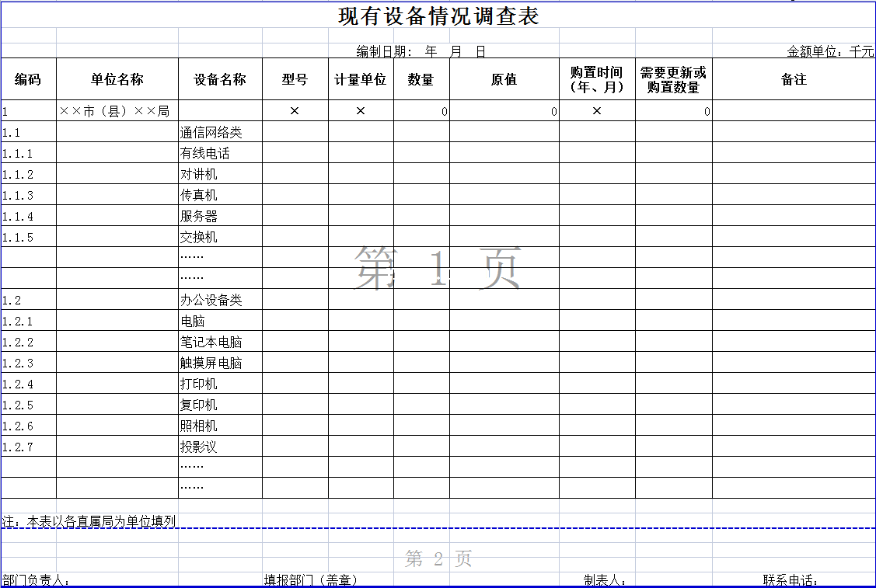Click the 设备名称 header cell
Screen dimensions: 876x588
pos(220,80)
